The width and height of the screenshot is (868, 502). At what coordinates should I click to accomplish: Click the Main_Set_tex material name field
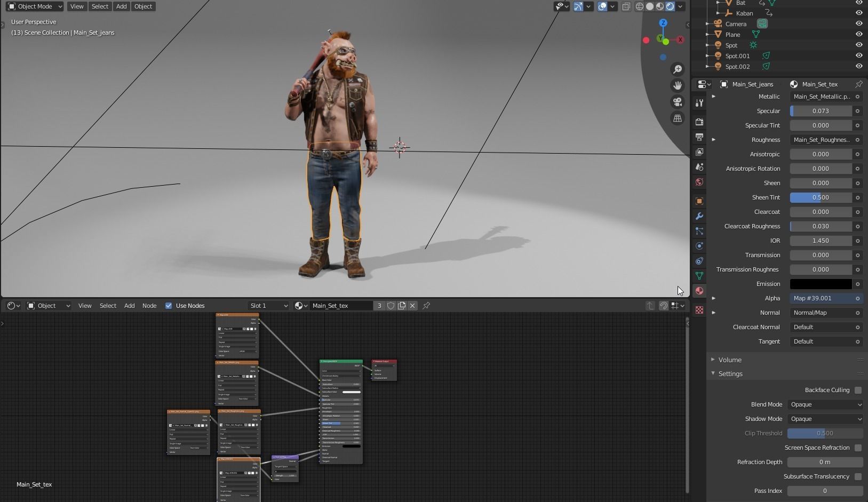pos(341,306)
